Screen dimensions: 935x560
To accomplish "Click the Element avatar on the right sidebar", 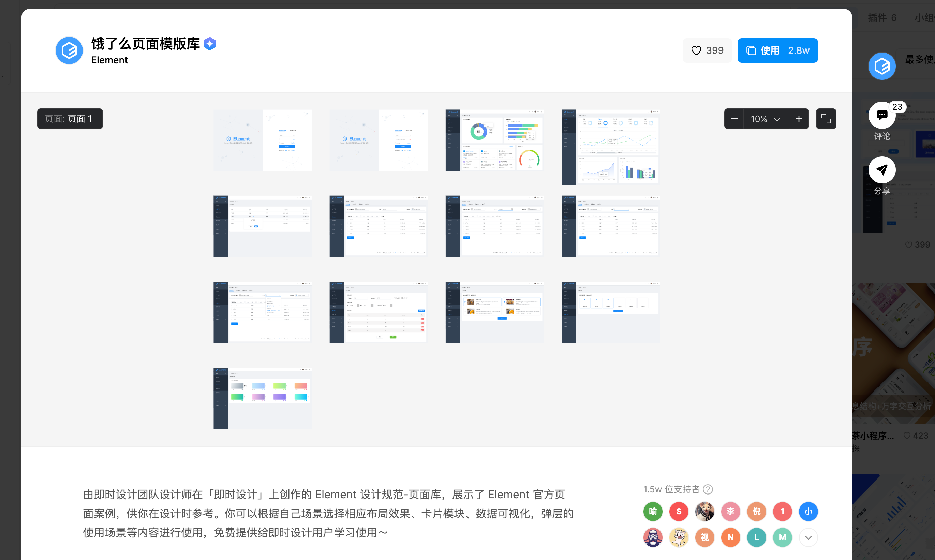I will pyautogui.click(x=882, y=66).
